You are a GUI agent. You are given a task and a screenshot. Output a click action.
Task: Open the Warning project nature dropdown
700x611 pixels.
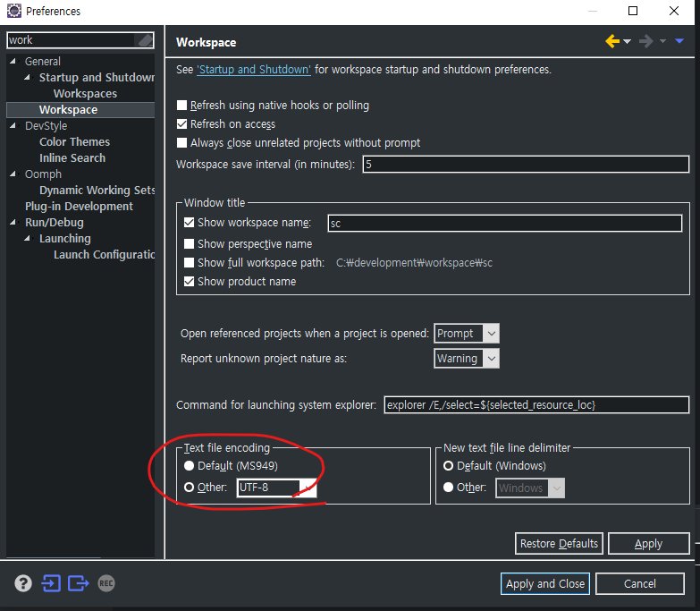[467, 358]
